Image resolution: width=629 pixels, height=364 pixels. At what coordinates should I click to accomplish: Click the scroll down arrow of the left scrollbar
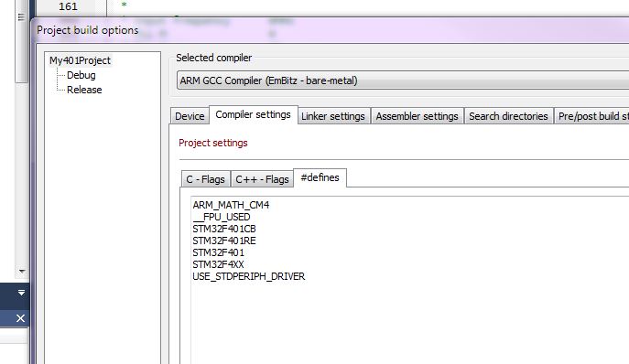[22, 272]
